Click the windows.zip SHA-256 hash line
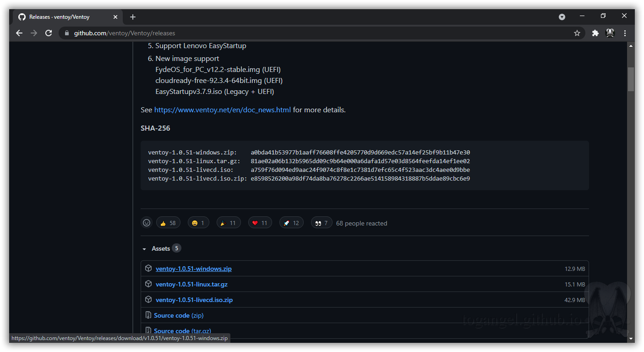Image resolution: width=644 pixels, height=352 pixels. point(309,153)
